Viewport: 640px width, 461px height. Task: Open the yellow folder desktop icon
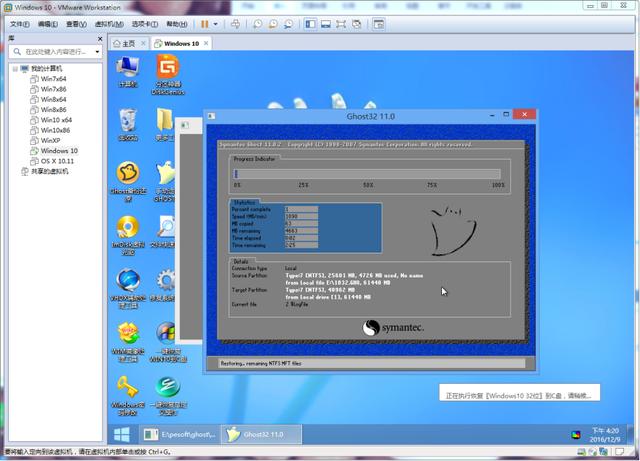pos(165,125)
